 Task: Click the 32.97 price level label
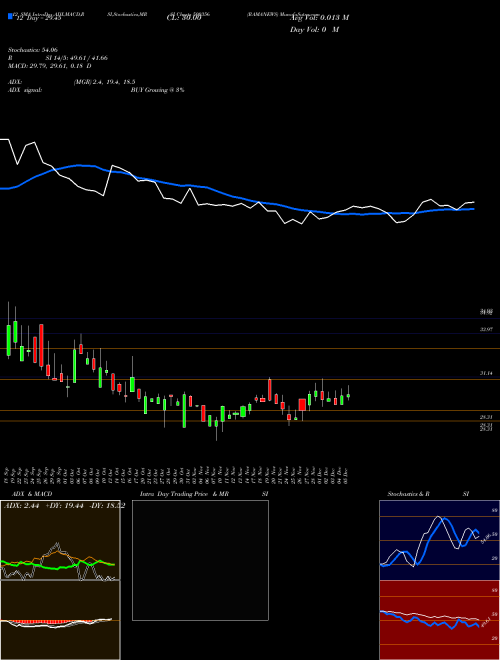coord(486,329)
